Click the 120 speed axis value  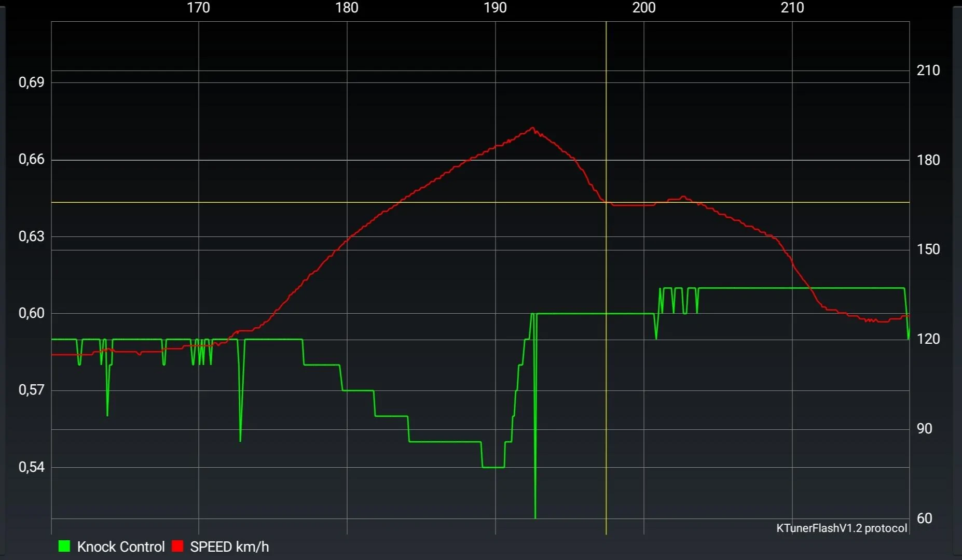(928, 339)
